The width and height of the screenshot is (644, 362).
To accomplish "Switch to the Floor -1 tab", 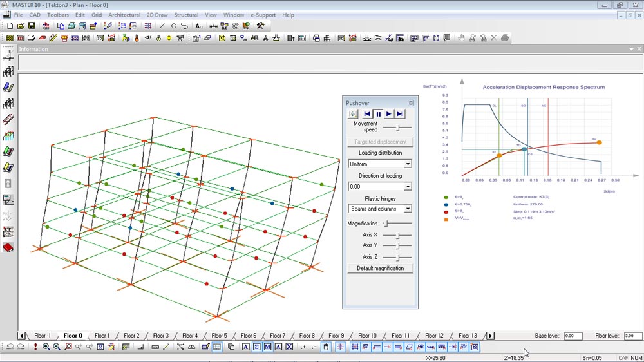I will tap(43, 336).
